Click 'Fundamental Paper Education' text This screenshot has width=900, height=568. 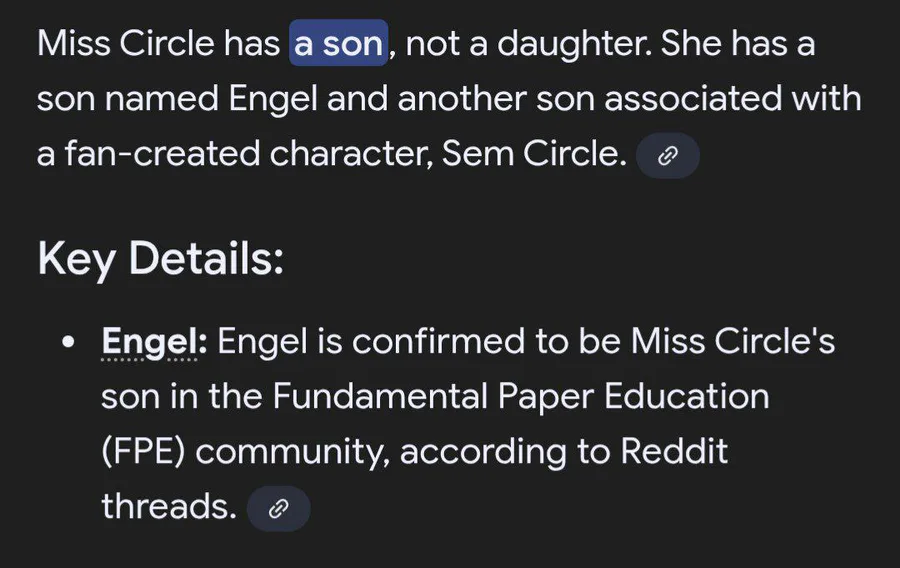[521, 396]
